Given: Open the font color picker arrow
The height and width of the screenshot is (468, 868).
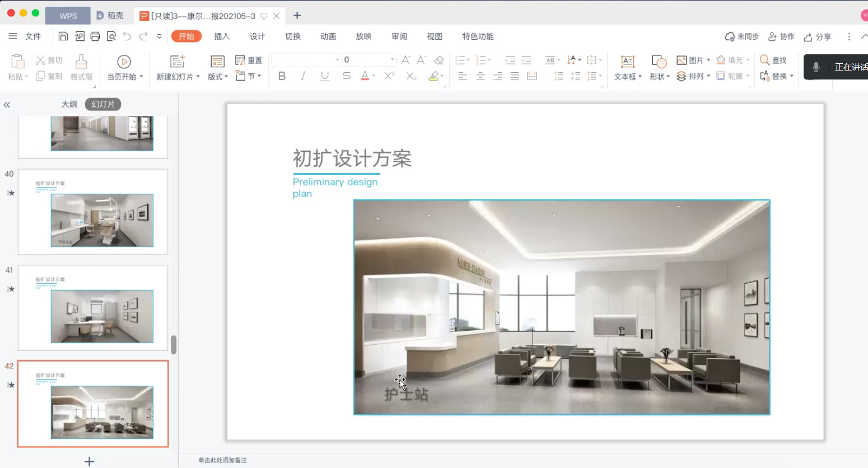Looking at the screenshot, I should 374,76.
